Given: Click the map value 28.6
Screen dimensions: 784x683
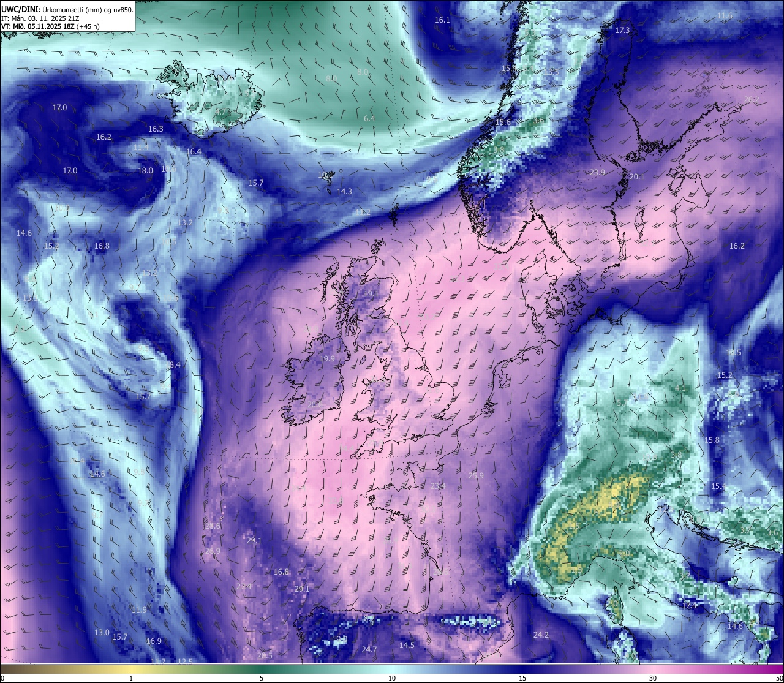Looking at the screenshot, I should pyautogui.click(x=213, y=526).
